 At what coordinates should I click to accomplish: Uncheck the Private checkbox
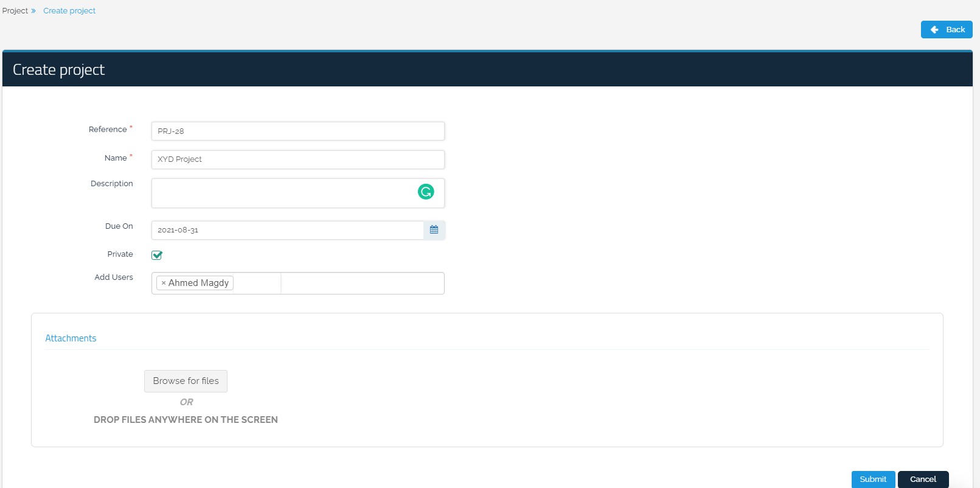pyautogui.click(x=157, y=255)
